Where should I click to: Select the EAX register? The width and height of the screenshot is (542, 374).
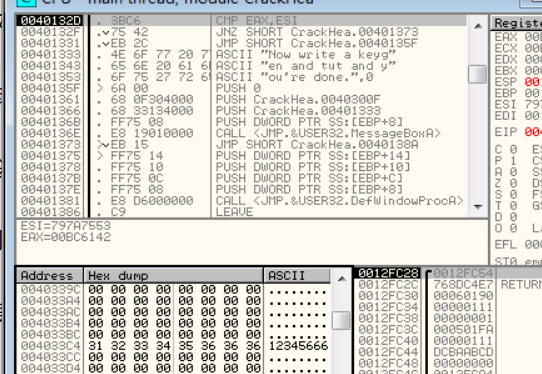pyautogui.click(x=518, y=37)
